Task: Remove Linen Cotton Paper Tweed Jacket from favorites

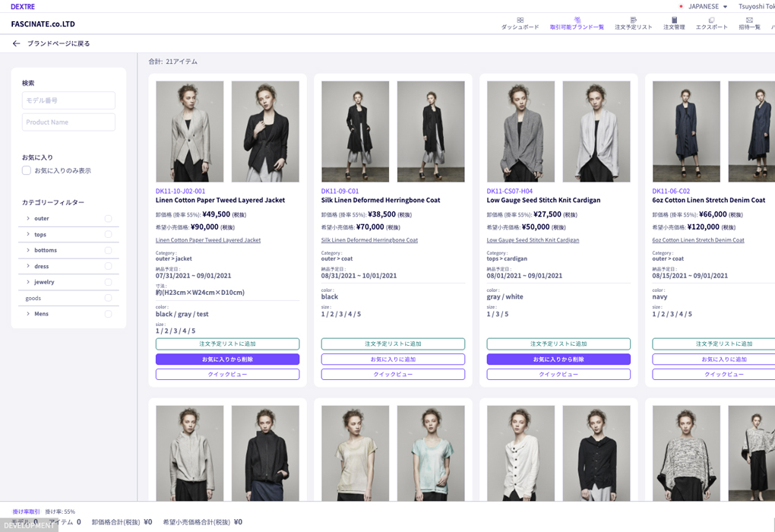Action: [227, 359]
